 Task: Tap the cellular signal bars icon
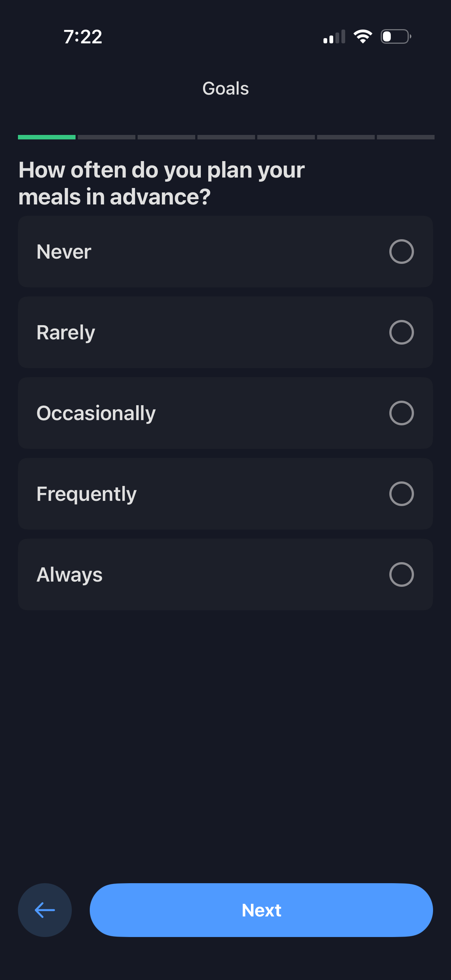[334, 37]
